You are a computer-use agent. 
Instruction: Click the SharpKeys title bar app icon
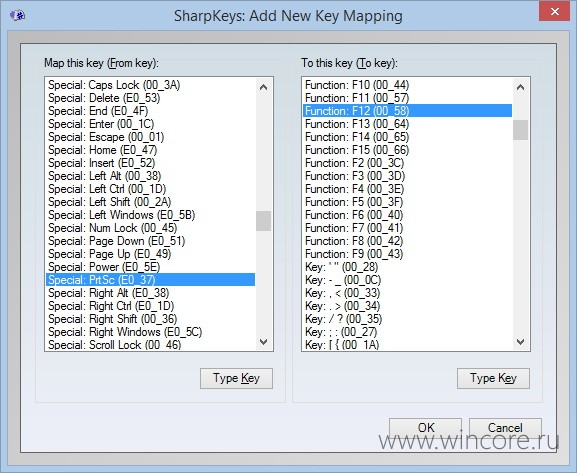coord(17,15)
